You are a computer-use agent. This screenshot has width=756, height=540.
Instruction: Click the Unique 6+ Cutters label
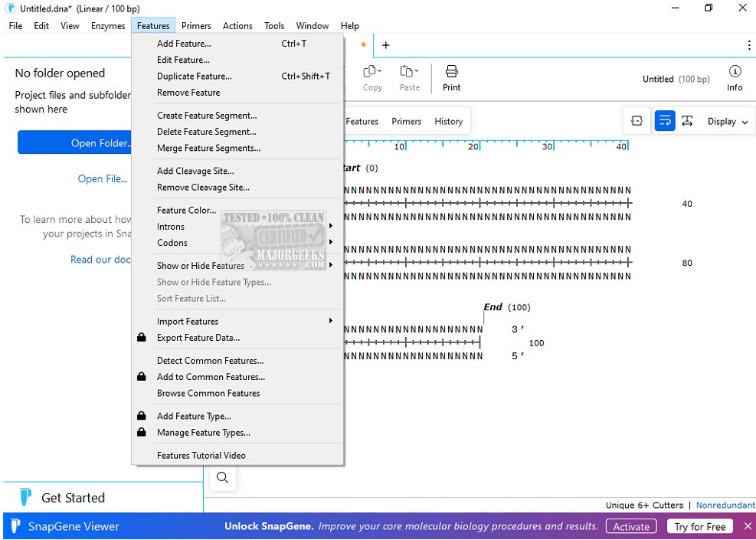(644, 505)
